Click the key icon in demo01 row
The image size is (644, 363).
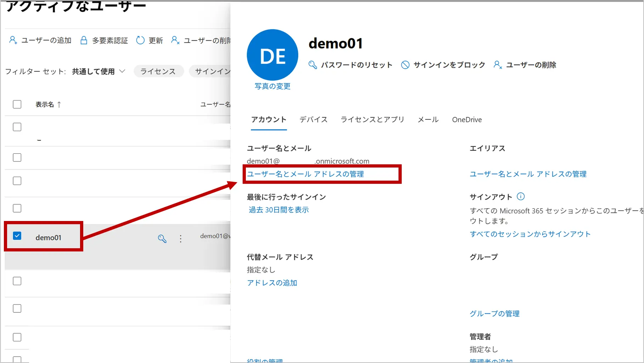tap(162, 239)
